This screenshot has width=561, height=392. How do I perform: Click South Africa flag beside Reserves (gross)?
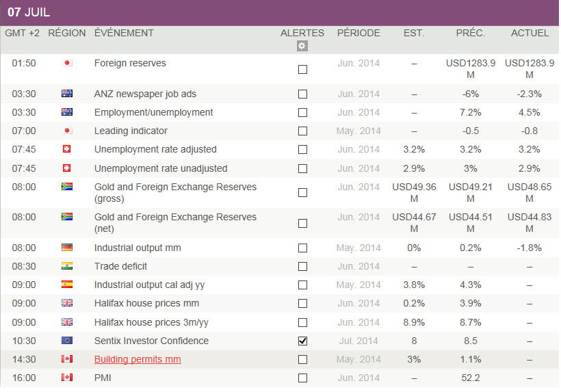(67, 187)
